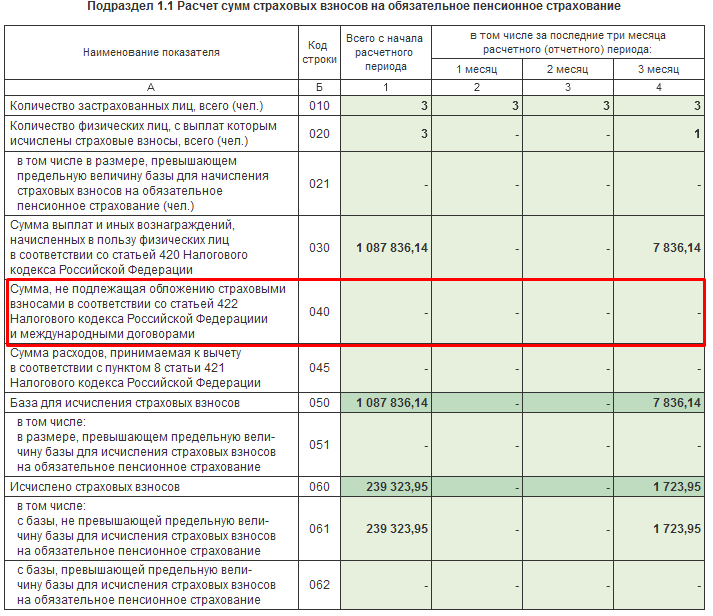
Task: Click row 062 total cell
Action: coord(386,585)
